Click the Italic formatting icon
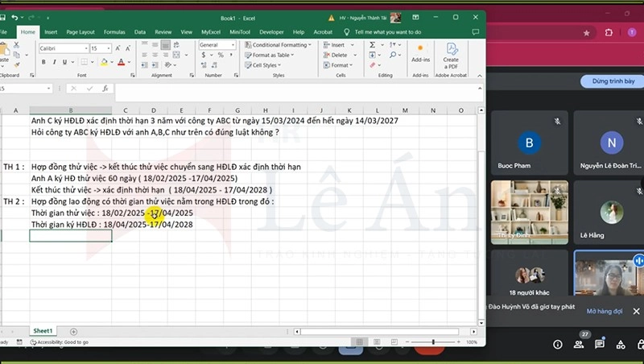Image resolution: width=644 pixels, height=364 pixels. click(x=52, y=62)
